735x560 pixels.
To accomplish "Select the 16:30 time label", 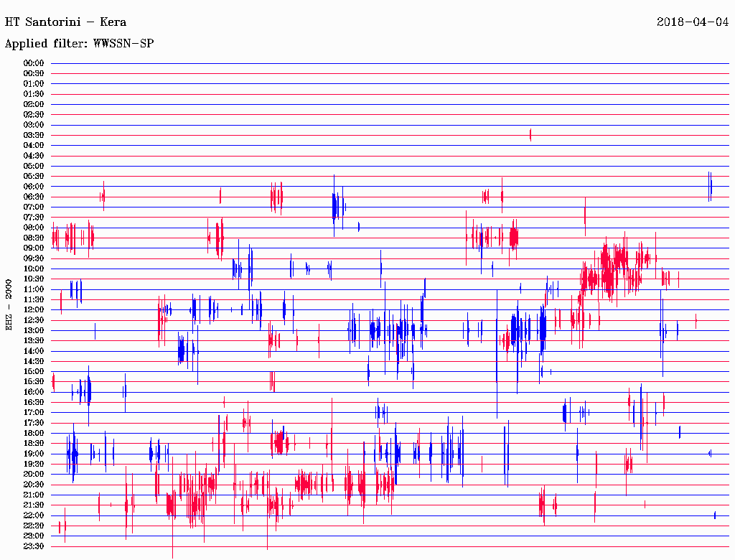I will tap(34, 403).
